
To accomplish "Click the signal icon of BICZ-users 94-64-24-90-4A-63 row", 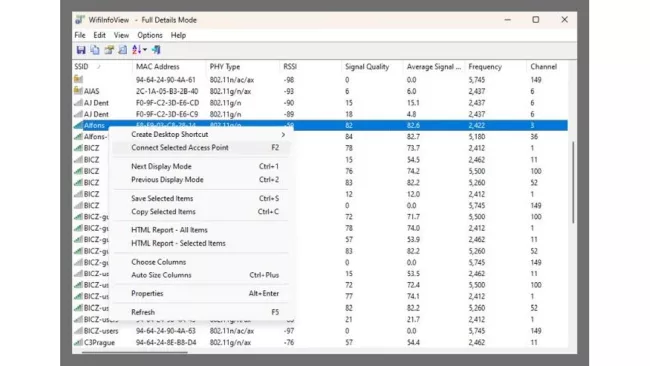I will [78, 331].
